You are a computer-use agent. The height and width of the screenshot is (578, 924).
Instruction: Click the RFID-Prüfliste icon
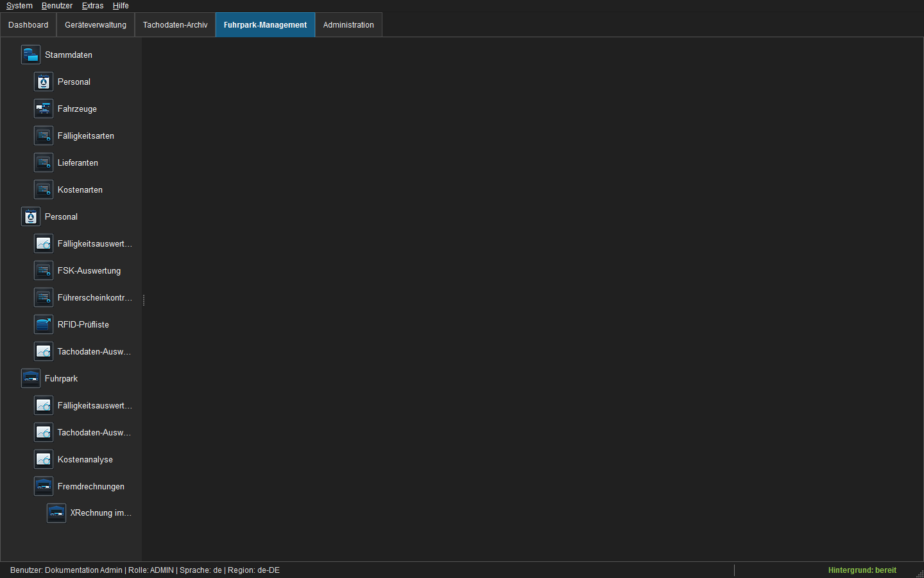click(x=44, y=324)
